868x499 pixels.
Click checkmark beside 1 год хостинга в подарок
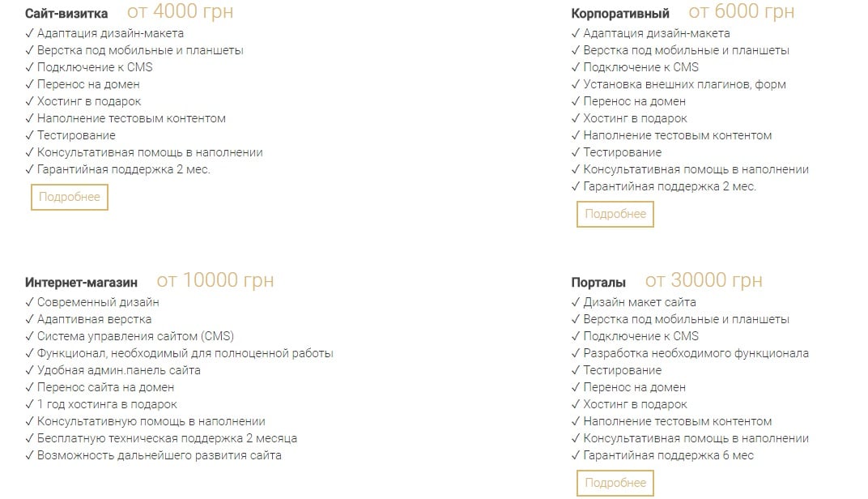tap(30, 404)
